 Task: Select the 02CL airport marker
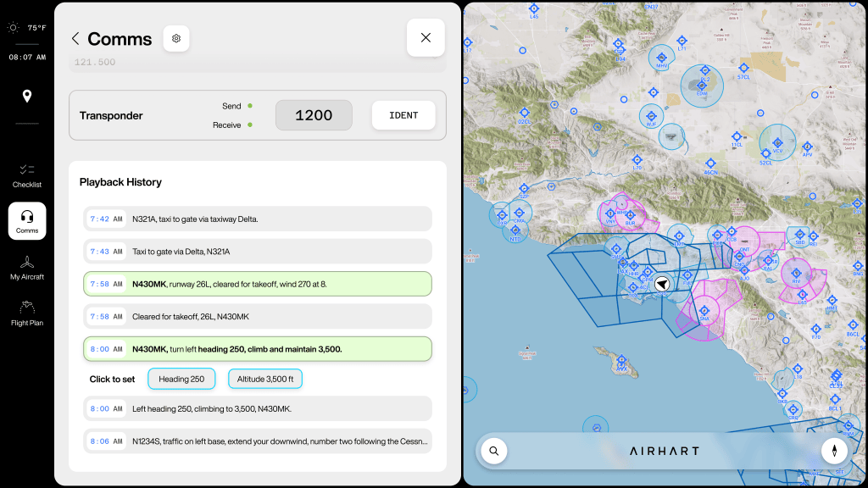click(x=524, y=114)
